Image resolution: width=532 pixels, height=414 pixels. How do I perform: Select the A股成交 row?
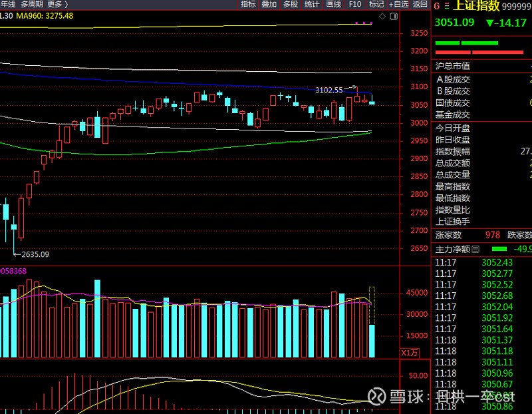coord(481,79)
